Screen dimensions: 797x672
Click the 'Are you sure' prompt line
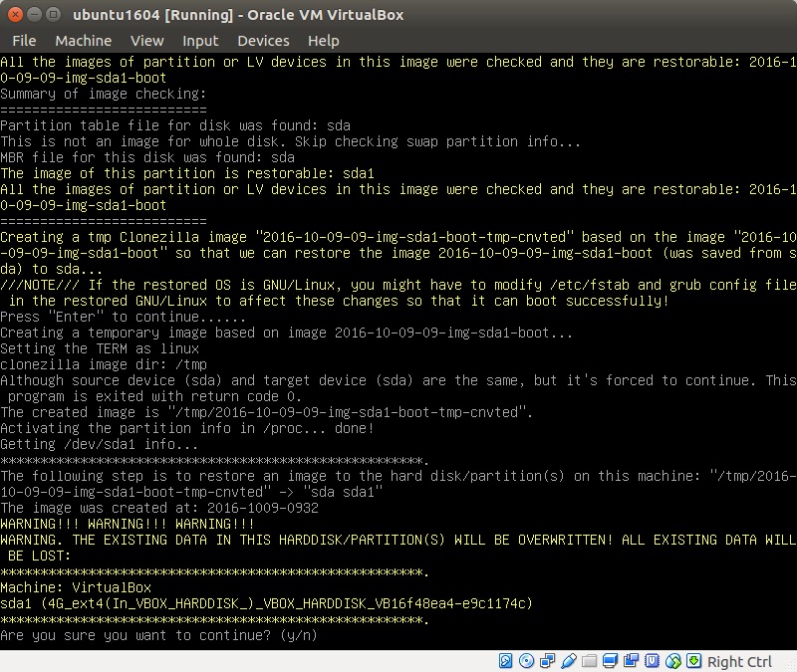click(159, 635)
